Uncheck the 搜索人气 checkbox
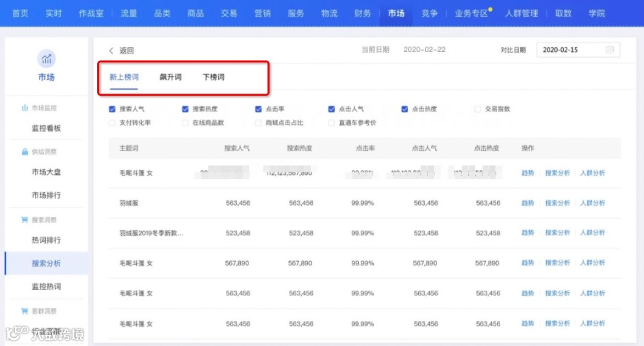This screenshot has height=346, width=644. pyautogui.click(x=112, y=109)
